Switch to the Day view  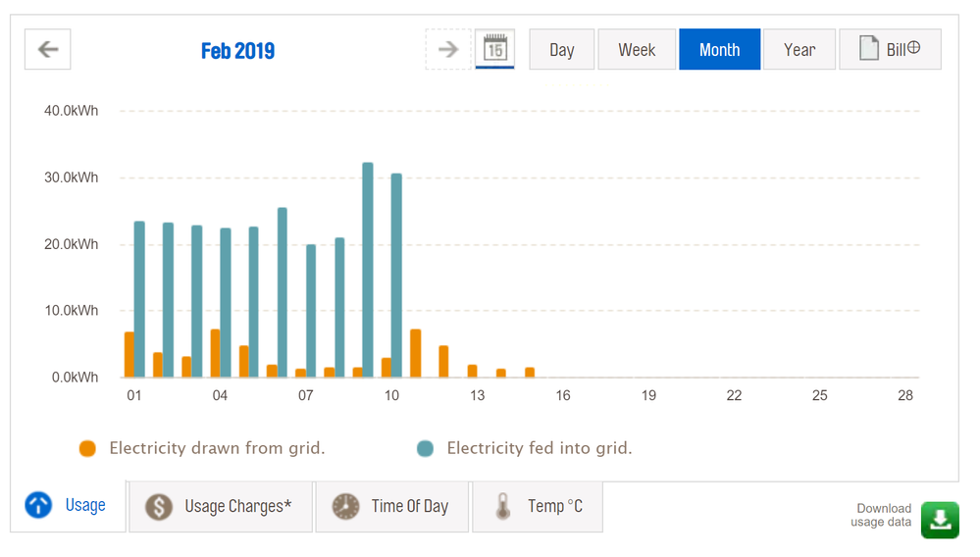561,50
